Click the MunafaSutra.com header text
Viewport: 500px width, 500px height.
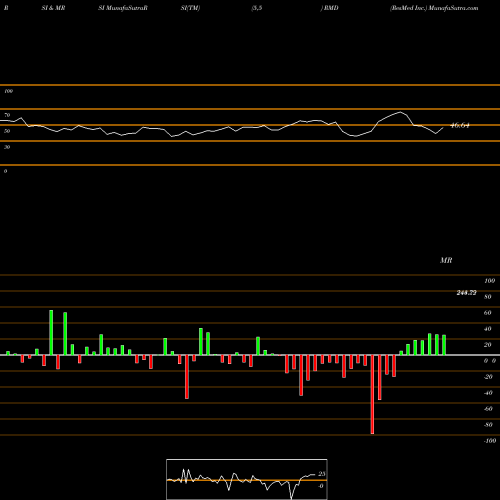click(x=453, y=8)
